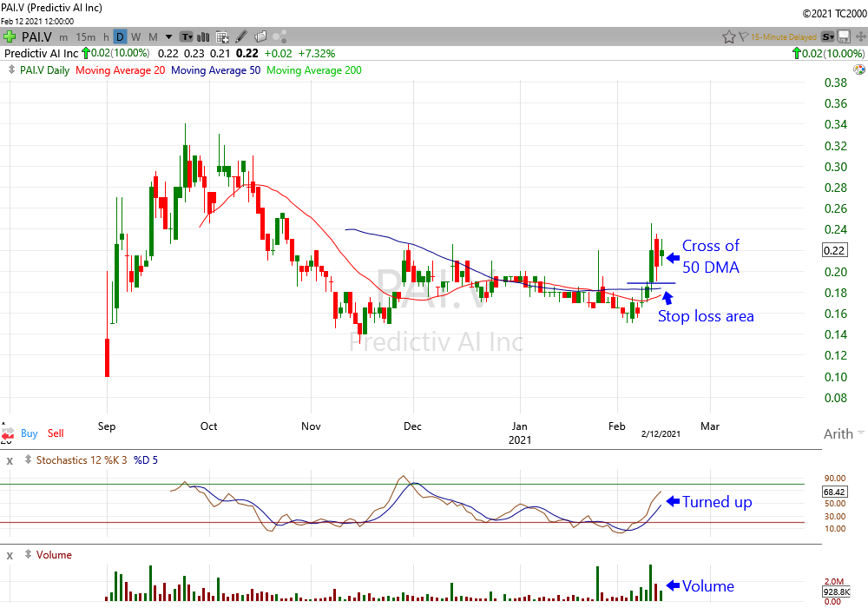Image resolution: width=868 pixels, height=608 pixels.
Task: Click the 928.8K volume value tag
Action: point(836,592)
